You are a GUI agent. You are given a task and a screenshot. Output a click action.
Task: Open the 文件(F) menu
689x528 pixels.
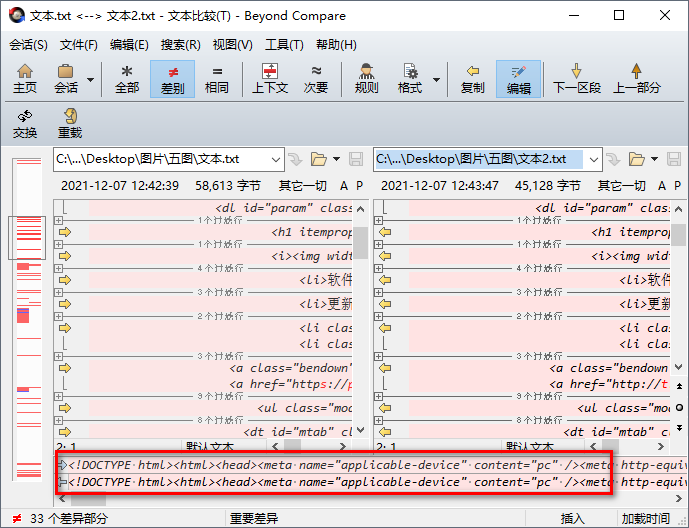coord(79,45)
